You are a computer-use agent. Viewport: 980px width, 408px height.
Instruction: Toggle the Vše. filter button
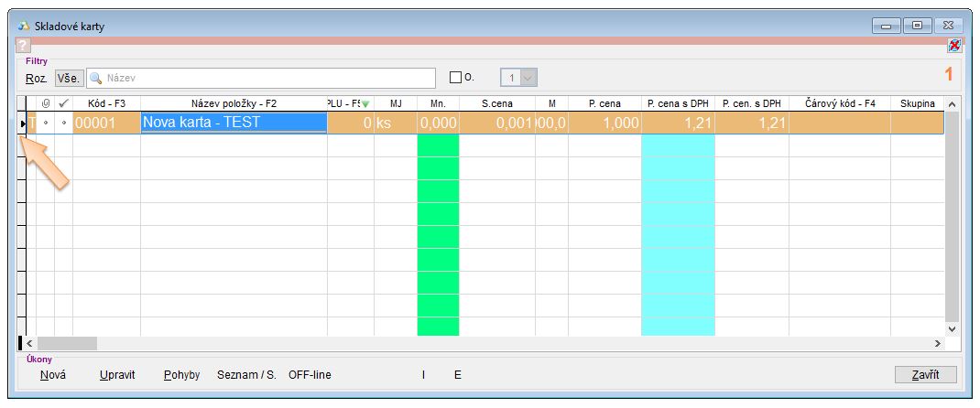(69, 78)
